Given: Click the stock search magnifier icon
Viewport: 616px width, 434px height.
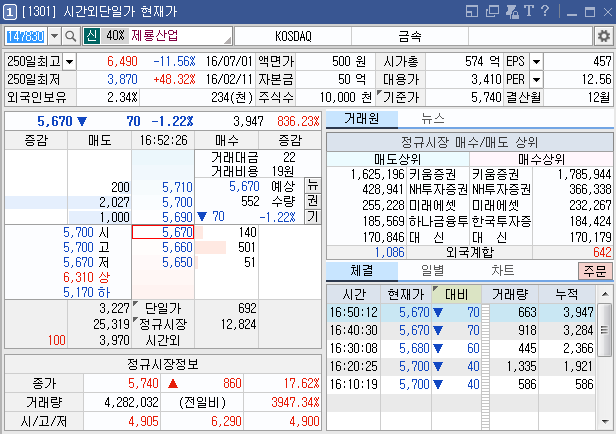Looking at the screenshot, I should click(71, 37).
